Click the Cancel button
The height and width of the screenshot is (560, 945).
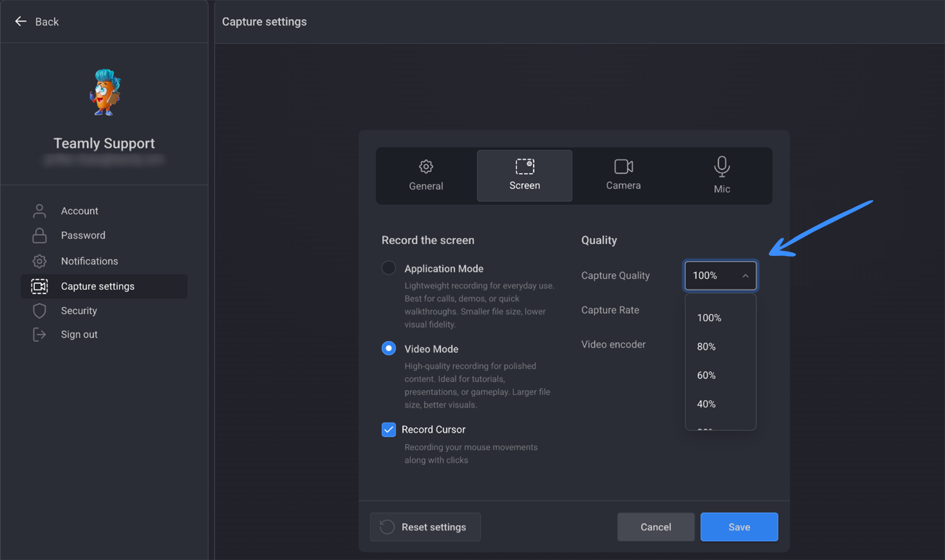[656, 527]
